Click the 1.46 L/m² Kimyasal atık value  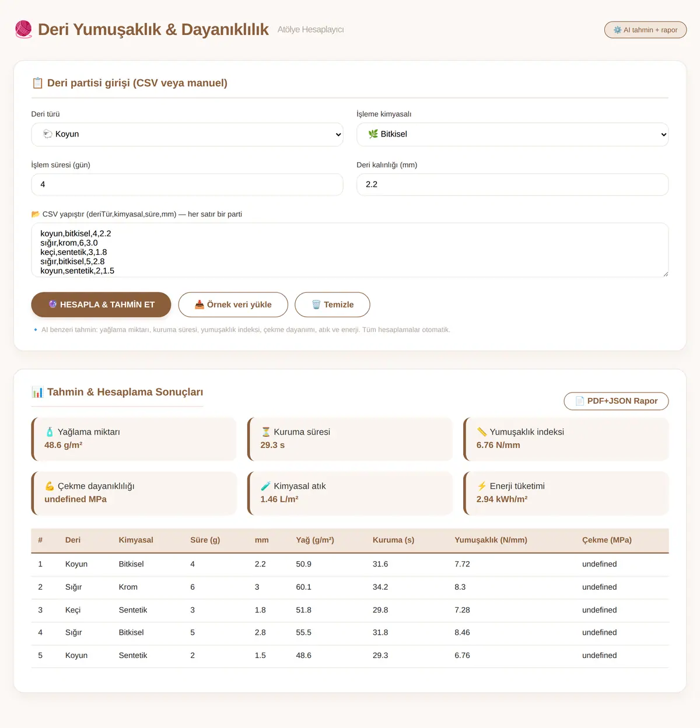(279, 499)
